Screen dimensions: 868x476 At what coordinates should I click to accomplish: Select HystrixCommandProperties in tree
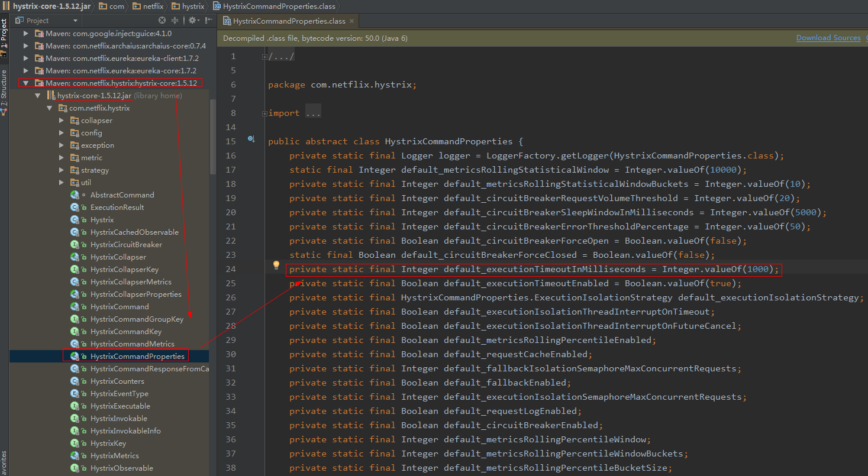tap(137, 357)
